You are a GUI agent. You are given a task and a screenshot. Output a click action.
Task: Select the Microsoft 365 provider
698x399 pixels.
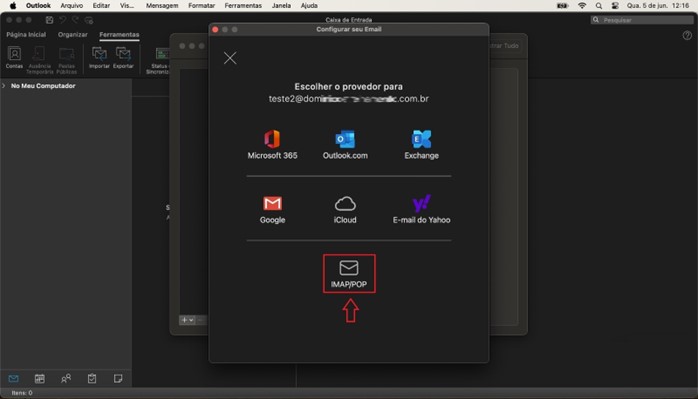coord(272,145)
